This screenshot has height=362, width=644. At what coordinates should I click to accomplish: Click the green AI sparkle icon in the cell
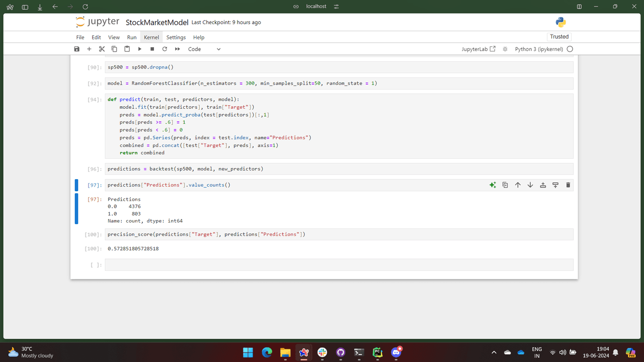tap(493, 185)
